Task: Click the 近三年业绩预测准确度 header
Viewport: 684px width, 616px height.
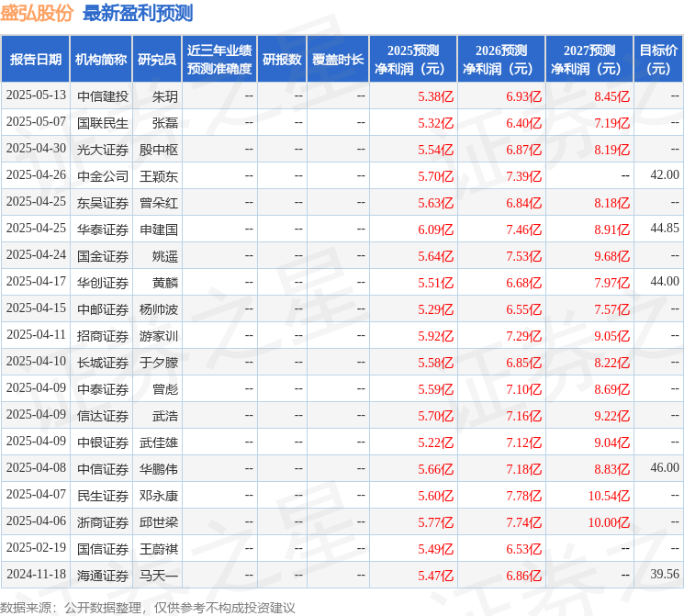Action: click(219, 60)
